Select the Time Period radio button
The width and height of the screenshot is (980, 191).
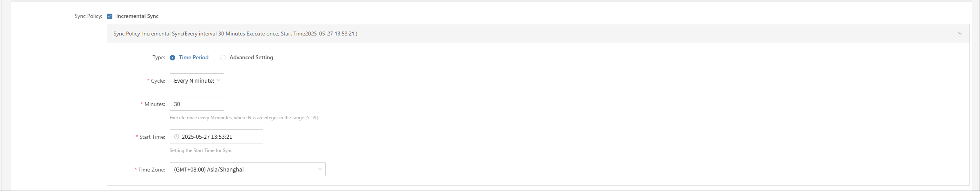[172, 58]
